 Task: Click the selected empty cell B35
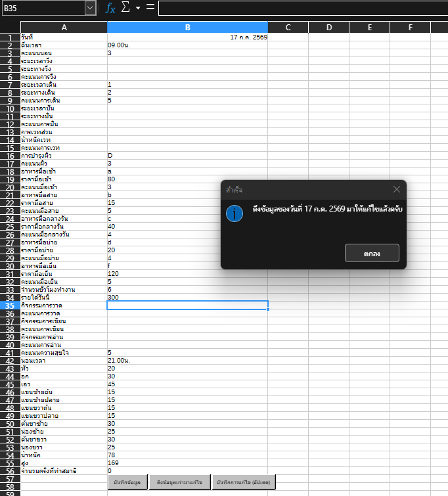(x=188, y=305)
